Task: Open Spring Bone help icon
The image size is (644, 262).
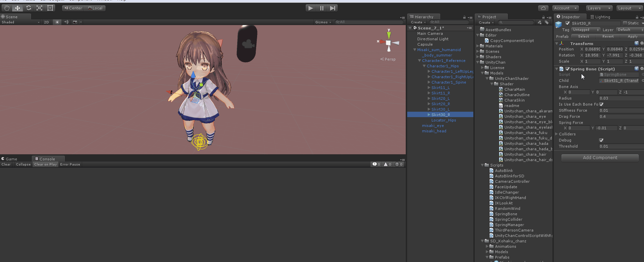Action: click(637, 69)
